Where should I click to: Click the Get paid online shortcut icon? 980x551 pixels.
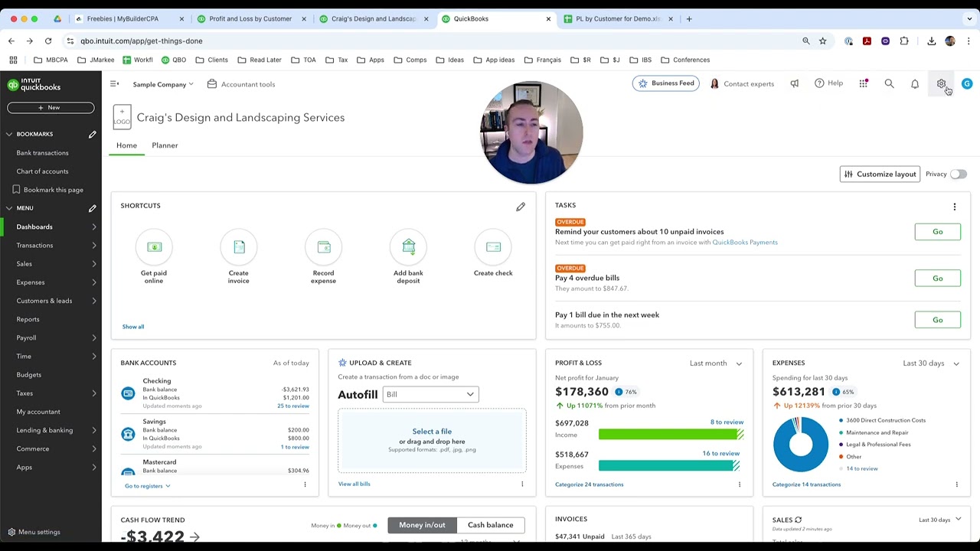154,247
